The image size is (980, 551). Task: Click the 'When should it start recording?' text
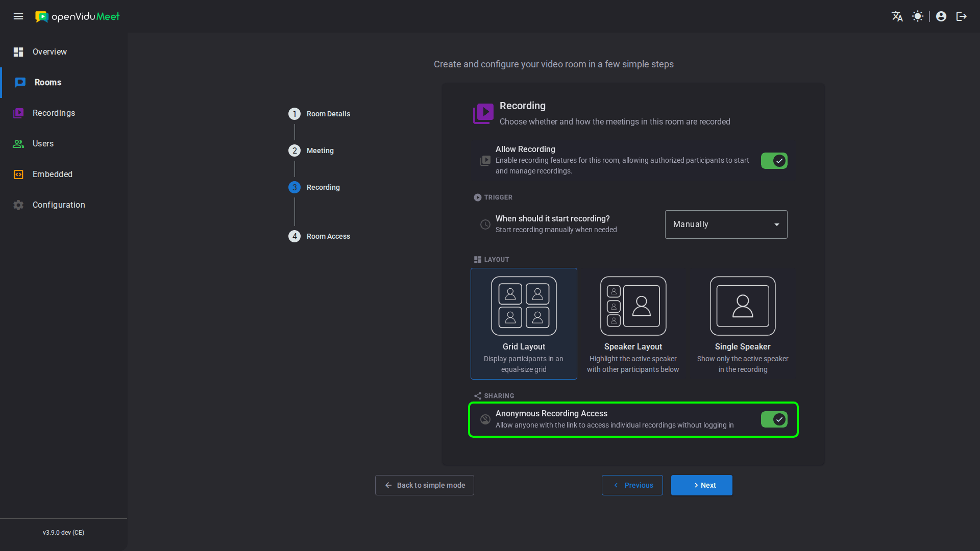552,218
